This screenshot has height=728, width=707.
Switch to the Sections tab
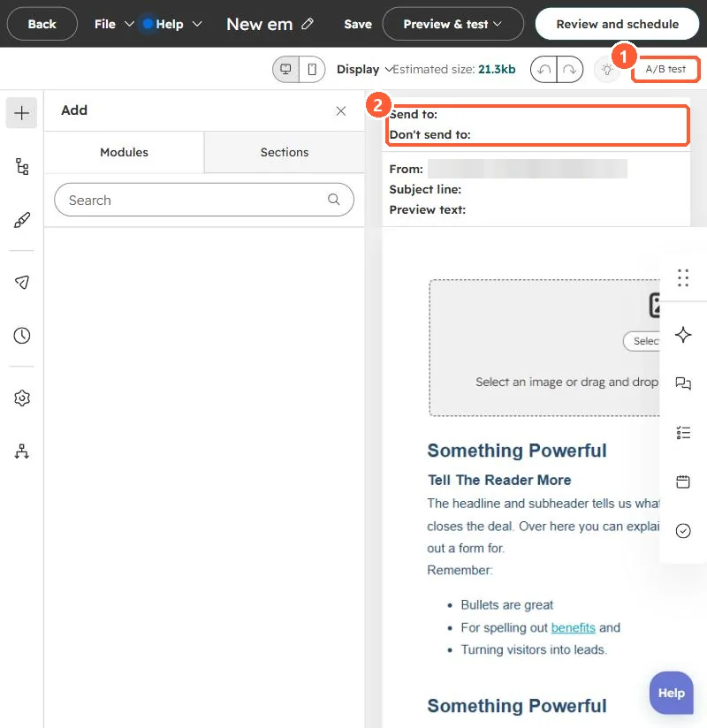click(285, 152)
